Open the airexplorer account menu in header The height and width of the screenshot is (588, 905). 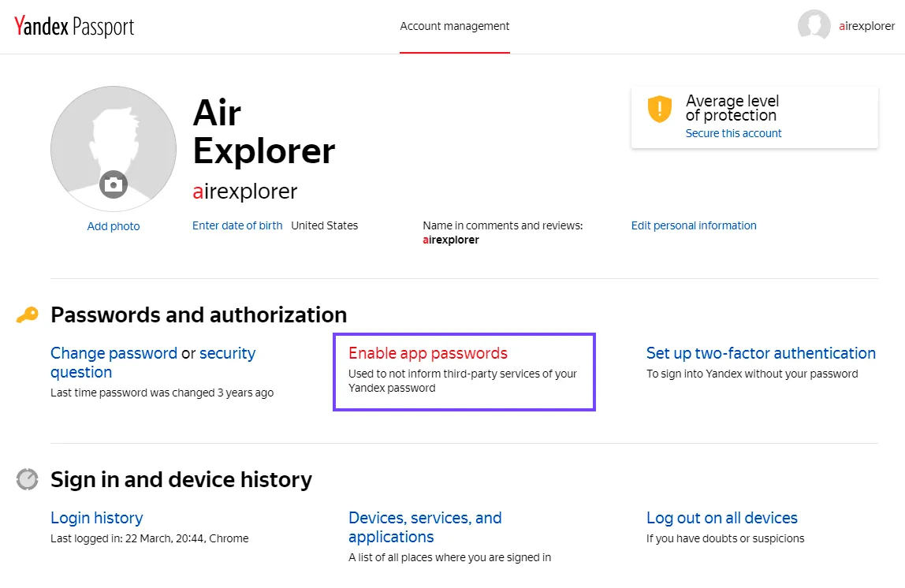pyautogui.click(x=867, y=26)
